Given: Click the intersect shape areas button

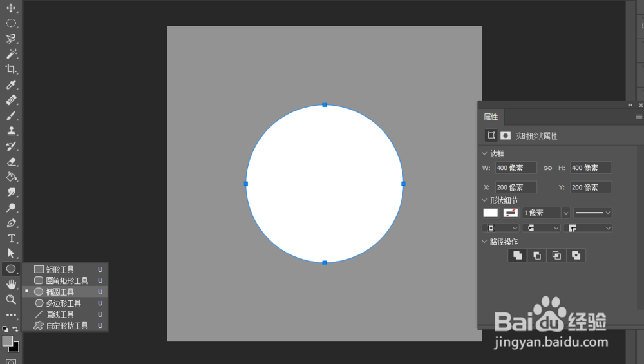Looking at the screenshot, I should [556, 256].
